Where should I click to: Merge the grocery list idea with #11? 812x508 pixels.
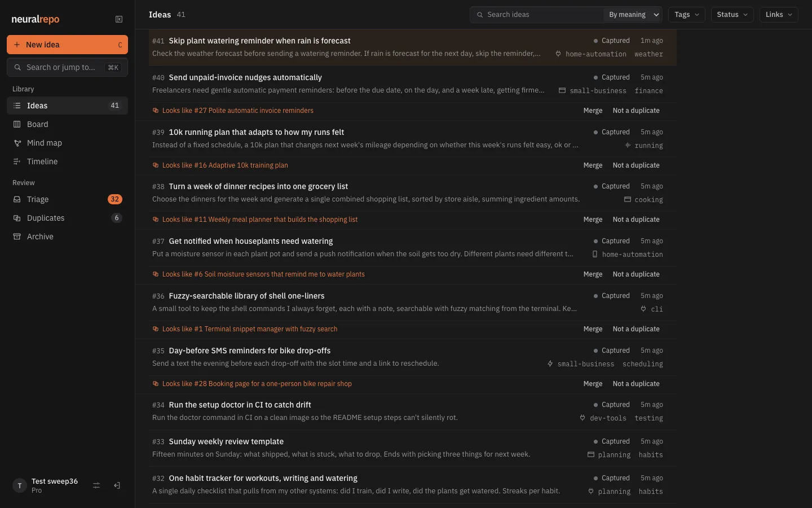click(x=593, y=220)
